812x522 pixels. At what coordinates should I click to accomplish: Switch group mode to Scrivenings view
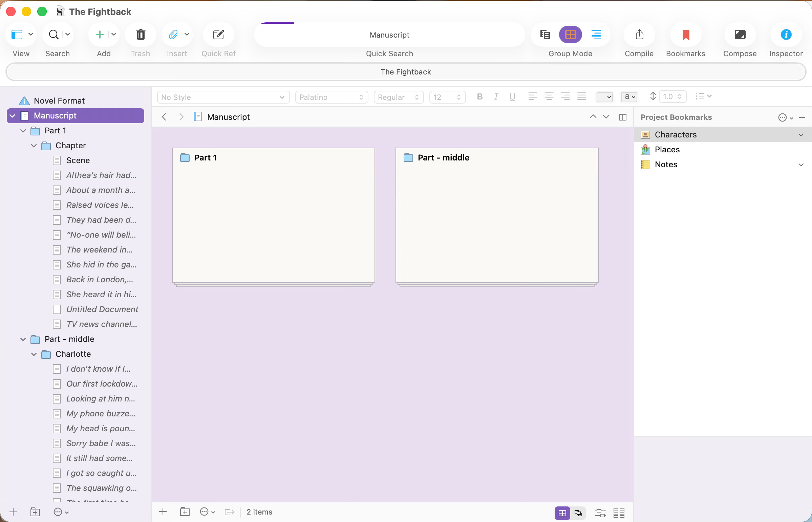click(x=545, y=35)
